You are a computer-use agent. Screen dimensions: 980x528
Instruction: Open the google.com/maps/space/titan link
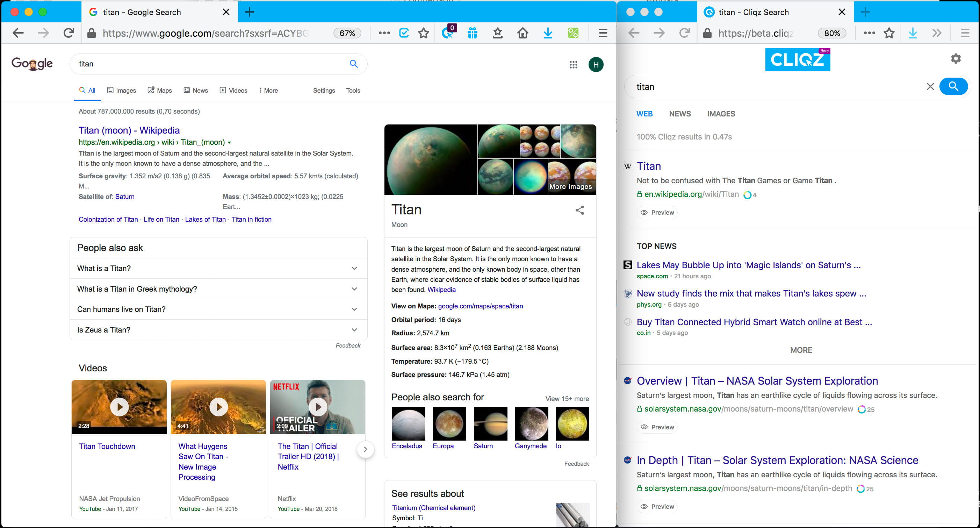point(480,306)
